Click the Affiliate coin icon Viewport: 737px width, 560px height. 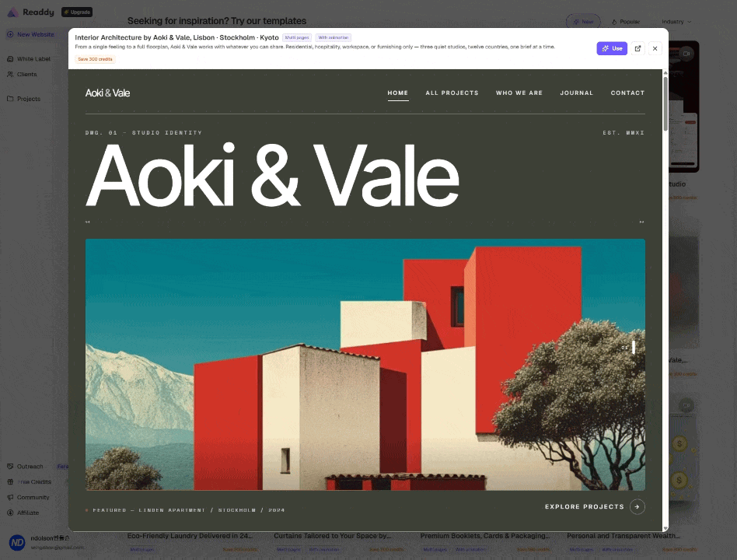click(10, 513)
